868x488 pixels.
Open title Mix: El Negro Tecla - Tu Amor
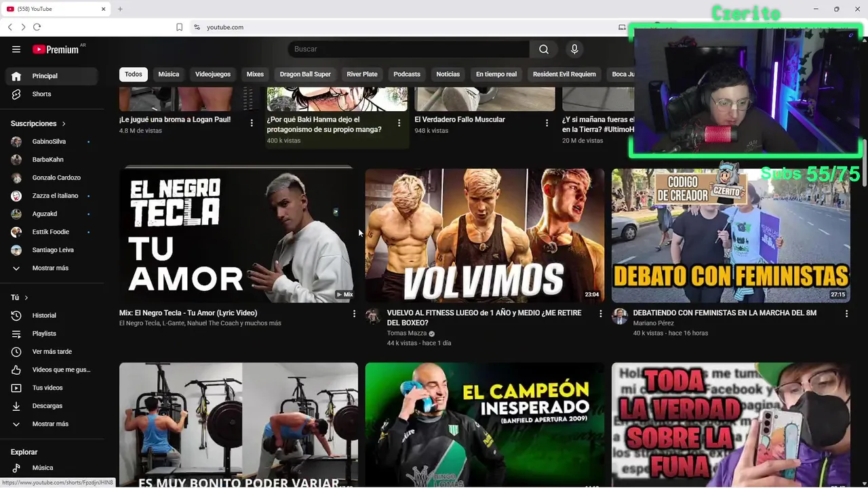tap(189, 313)
